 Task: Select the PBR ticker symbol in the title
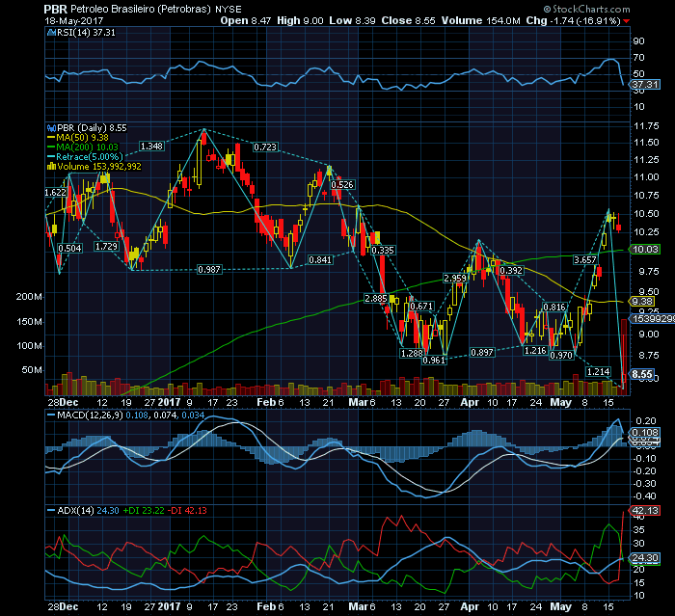coord(56,9)
